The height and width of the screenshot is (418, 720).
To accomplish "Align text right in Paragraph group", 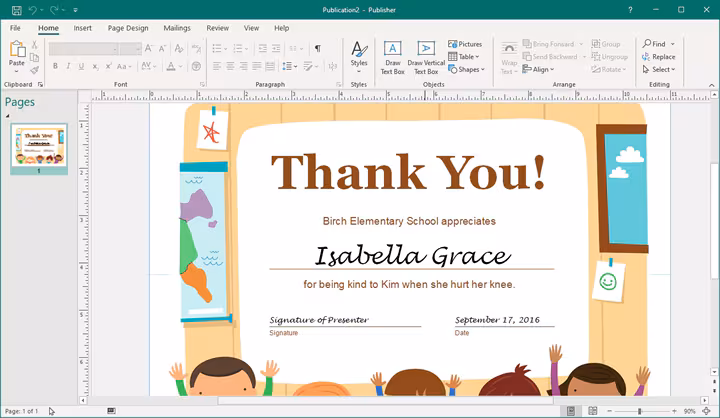I will pos(243,67).
